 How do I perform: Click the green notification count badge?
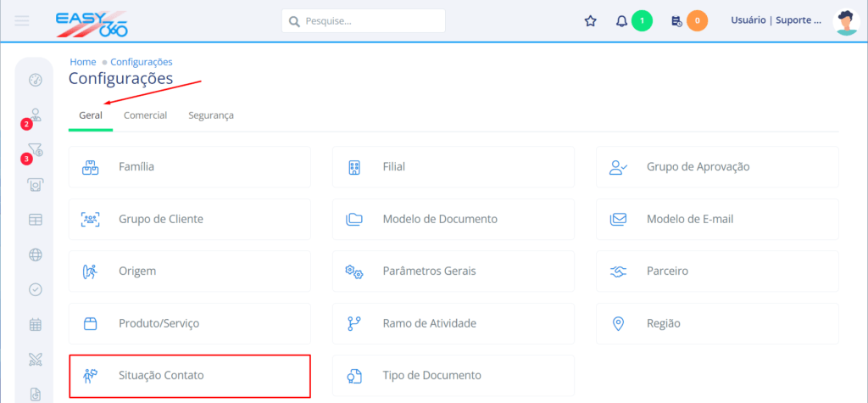(x=643, y=21)
